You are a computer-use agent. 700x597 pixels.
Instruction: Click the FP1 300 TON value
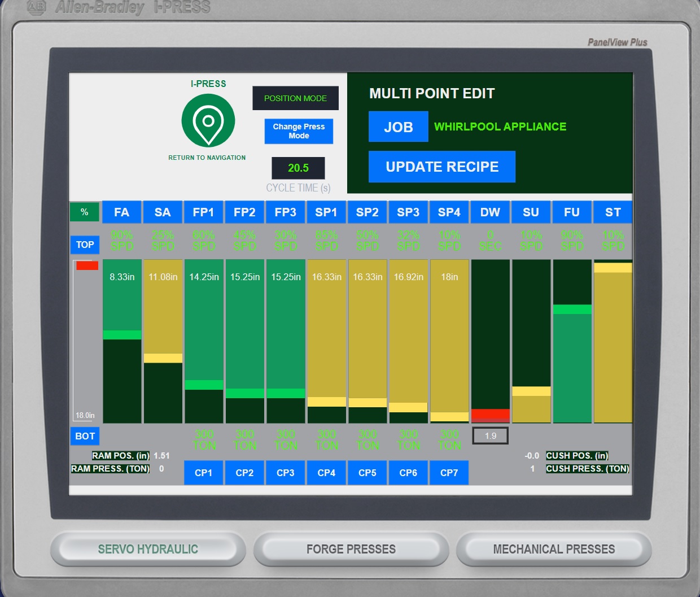coord(204,440)
